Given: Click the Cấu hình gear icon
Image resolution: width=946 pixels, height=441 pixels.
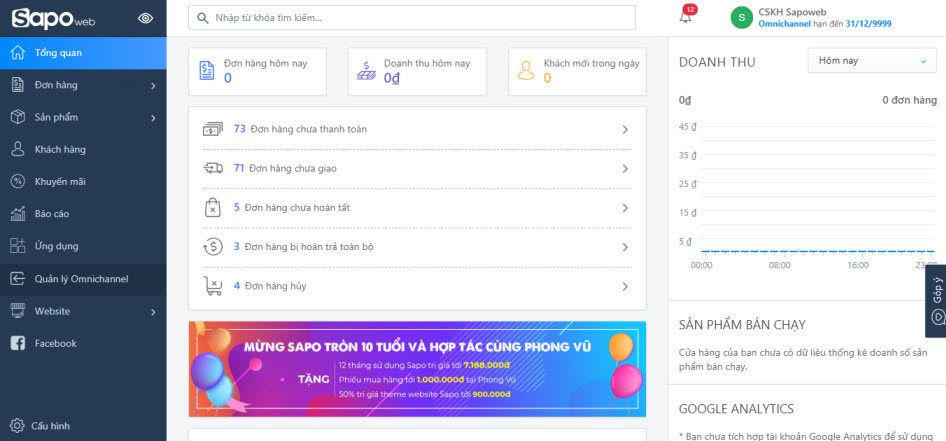Looking at the screenshot, I should pyautogui.click(x=17, y=425).
